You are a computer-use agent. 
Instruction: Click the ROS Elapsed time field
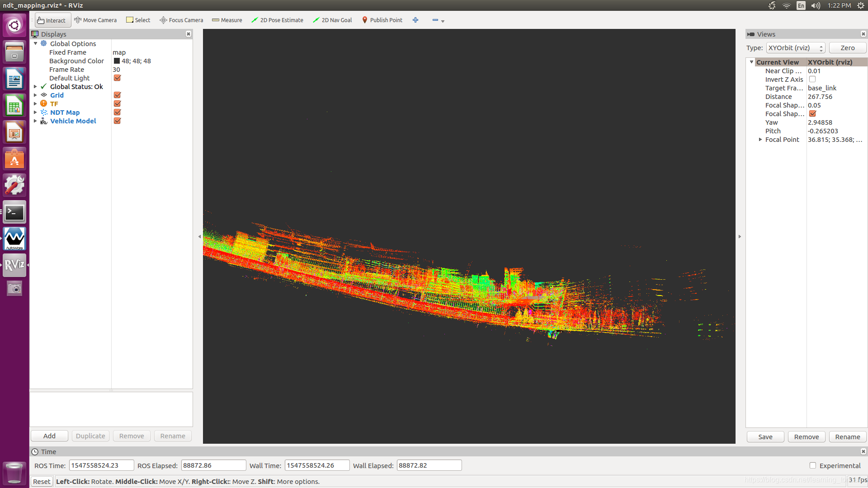tap(213, 465)
